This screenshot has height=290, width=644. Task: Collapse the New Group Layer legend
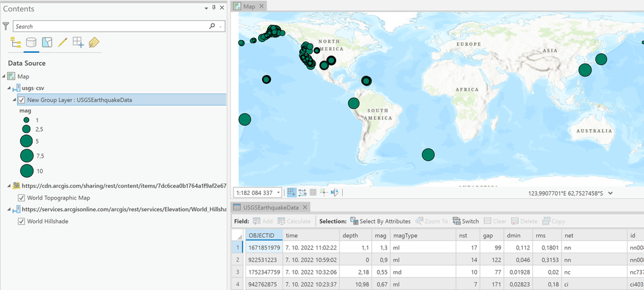15,99
